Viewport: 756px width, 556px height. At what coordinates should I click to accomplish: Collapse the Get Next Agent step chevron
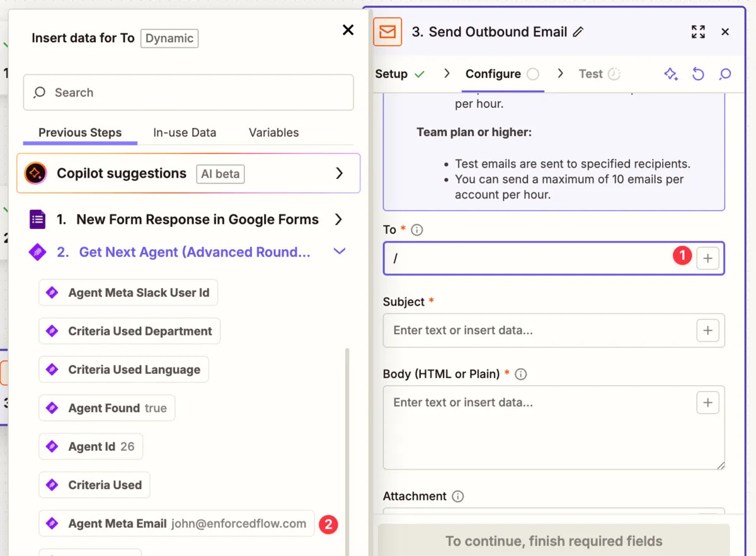(x=340, y=251)
